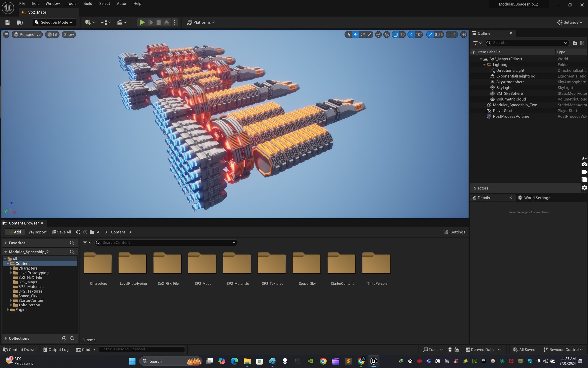Image resolution: width=588 pixels, height=368 pixels.
Task: Open the Selection Mode dropdown
Action: click(54, 22)
